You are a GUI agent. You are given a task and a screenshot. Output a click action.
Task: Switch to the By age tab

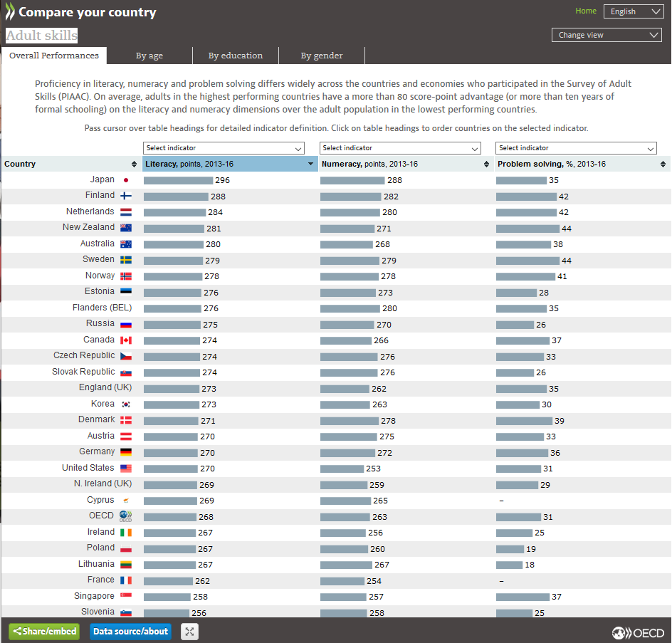[149, 56]
